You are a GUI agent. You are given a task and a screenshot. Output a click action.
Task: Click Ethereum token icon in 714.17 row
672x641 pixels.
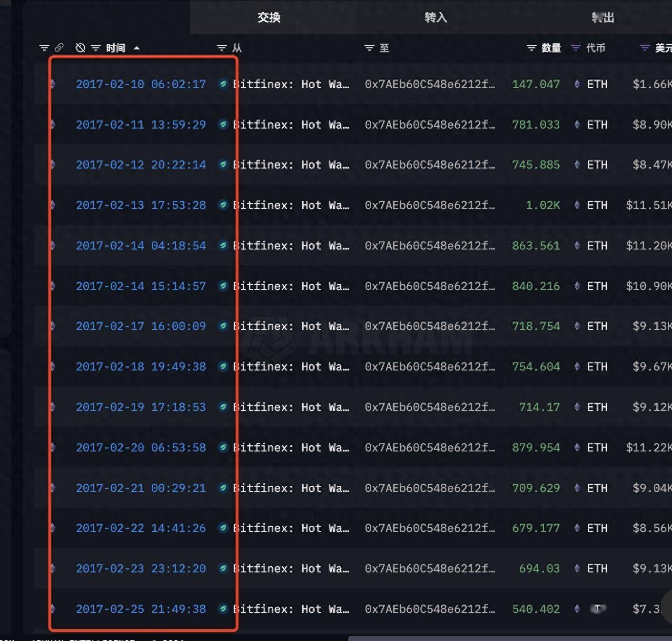tap(577, 407)
